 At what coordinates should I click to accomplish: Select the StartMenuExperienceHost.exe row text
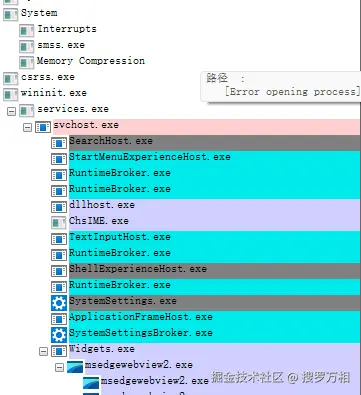point(150,157)
